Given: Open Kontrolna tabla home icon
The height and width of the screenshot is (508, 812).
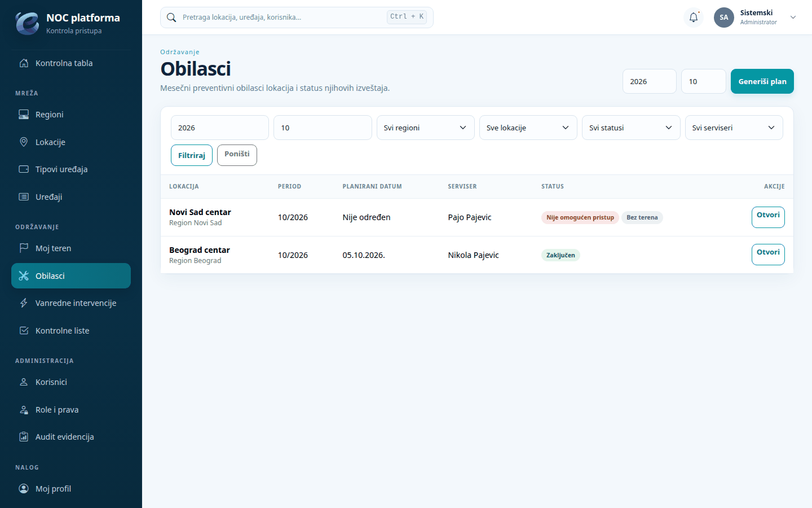Looking at the screenshot, I should pyautogui.click(x=24, y=63).
